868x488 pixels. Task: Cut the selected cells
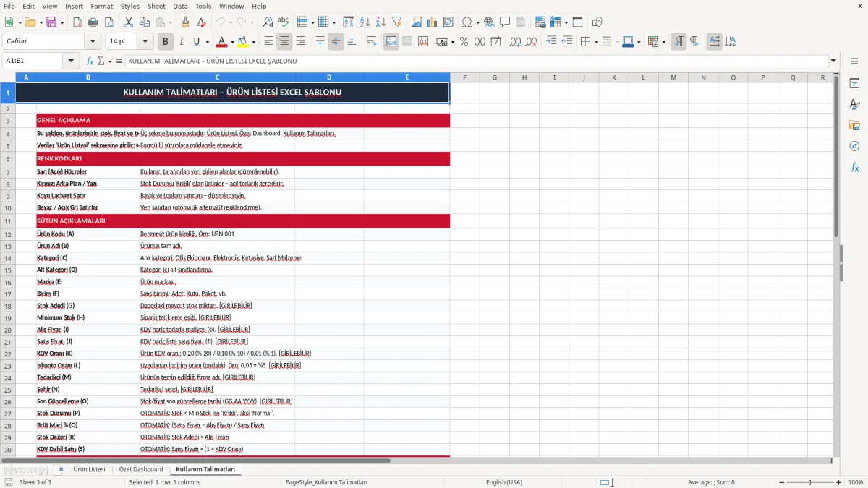tap(129, 22)
